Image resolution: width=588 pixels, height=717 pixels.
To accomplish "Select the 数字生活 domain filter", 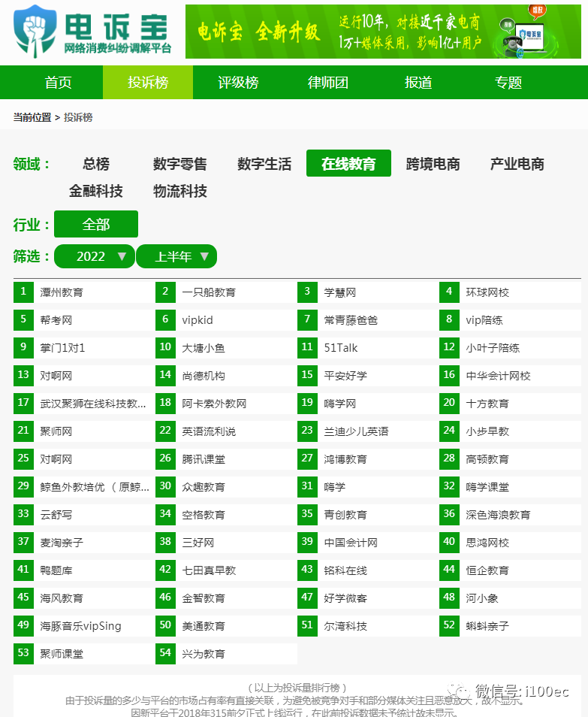I will click(x=264, y=164).
